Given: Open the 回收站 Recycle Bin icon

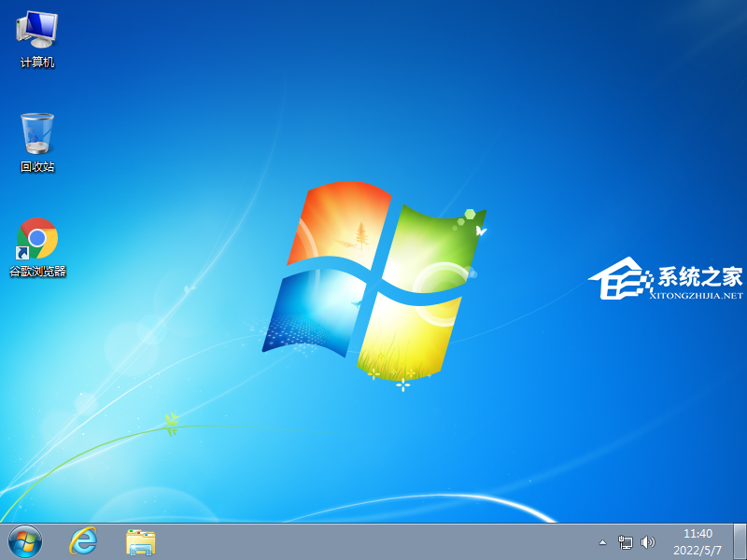Looking at the screenshot, I should [x=35, y=131].
